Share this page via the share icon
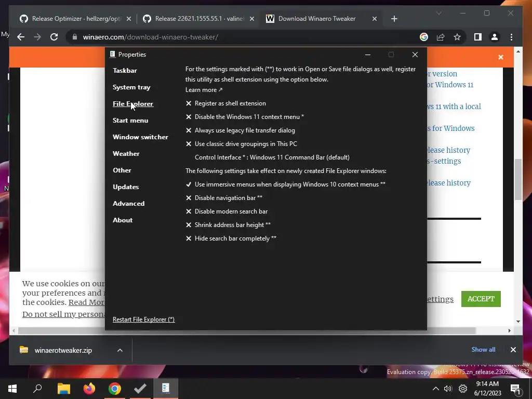Screen dimensions: 532x399 (441, 37)
